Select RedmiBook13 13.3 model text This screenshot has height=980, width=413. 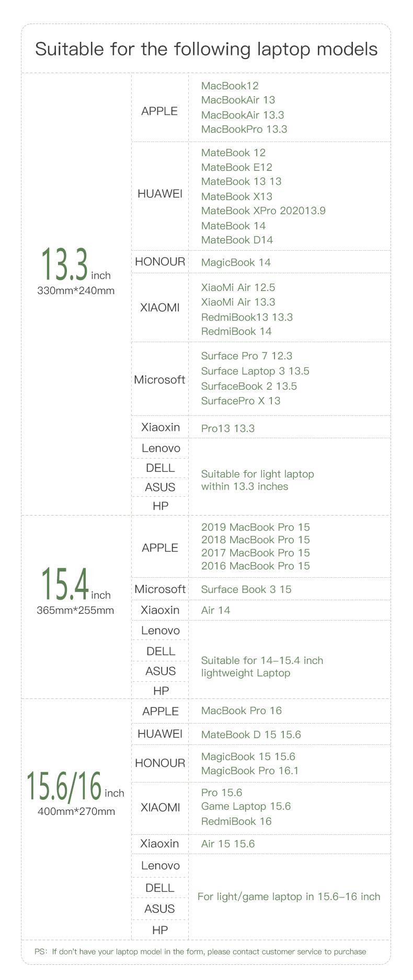[247, 317]
